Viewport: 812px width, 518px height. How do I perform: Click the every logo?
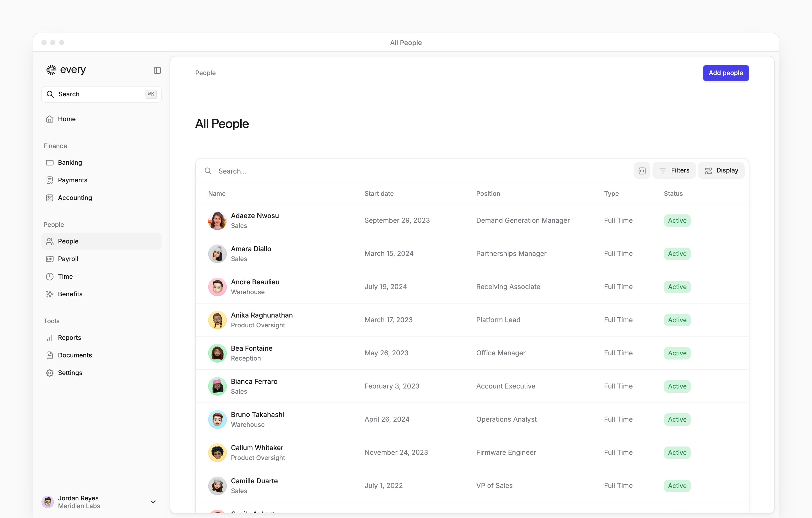(x=66, y=70)
